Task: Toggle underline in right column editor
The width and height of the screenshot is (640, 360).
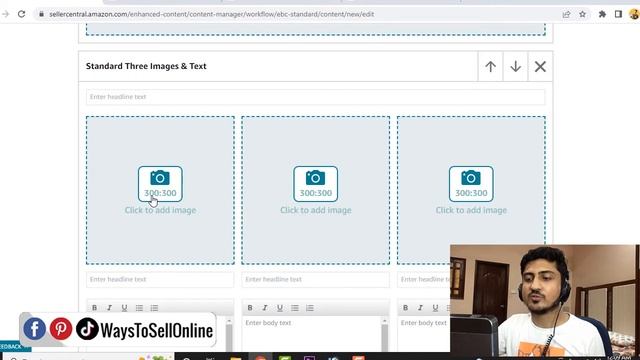Action: point(436,308)
